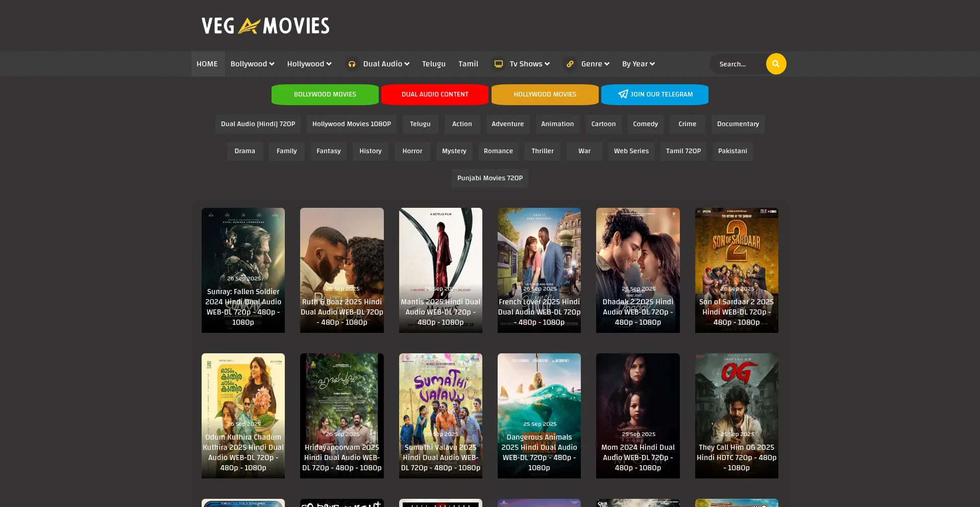Image resolution: width=980 pixels, height=507 pixels.
Task: Select the War genre tag
Action: coord(584,151)
